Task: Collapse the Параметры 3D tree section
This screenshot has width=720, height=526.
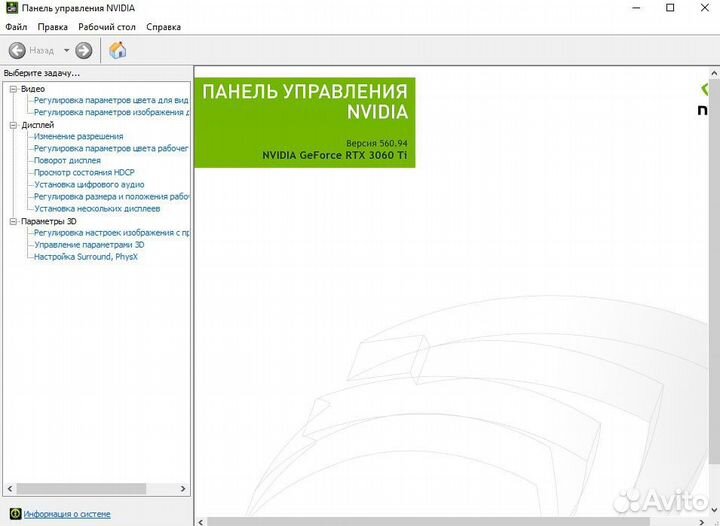Action: coord(13,221)
